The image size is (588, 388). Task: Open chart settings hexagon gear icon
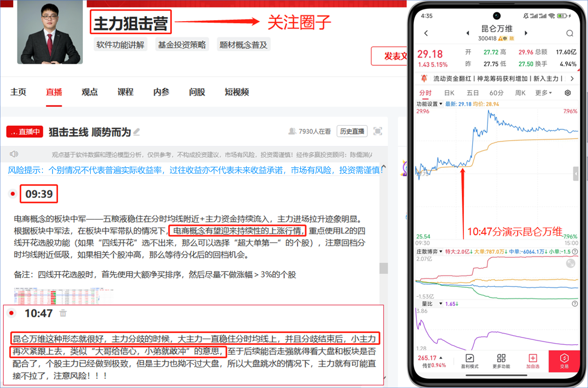567,93
